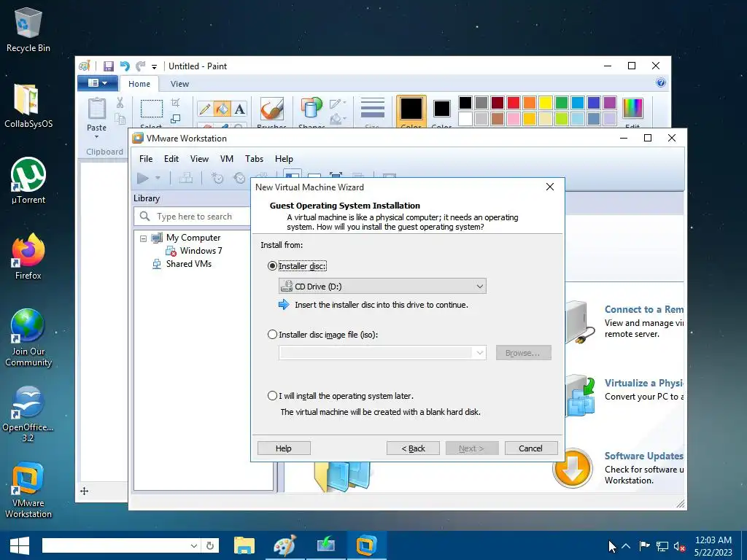Pick the red color swatch in Paint's palette
Screen dimensions: 747x560
pos(514,102)
